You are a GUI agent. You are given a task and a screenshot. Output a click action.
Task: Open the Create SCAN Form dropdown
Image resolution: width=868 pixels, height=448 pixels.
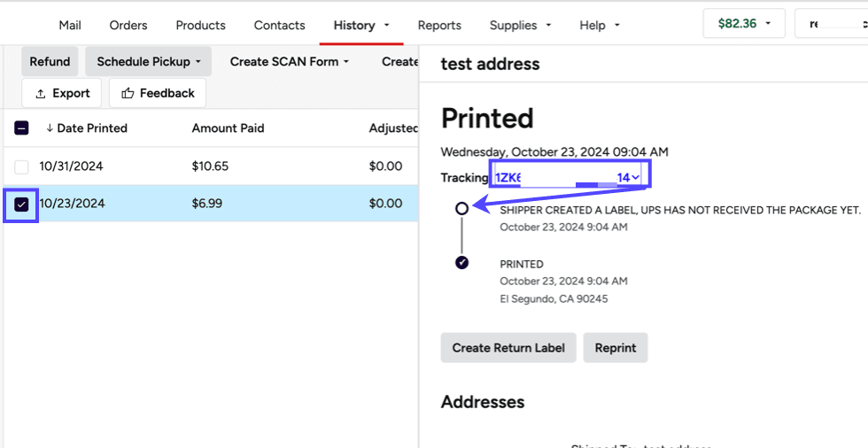(x=290, y=61)
